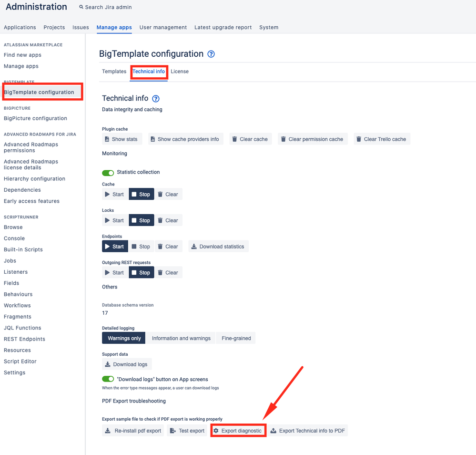Open Applications top menu
The image size is (476, 455).
pyautogui.click(x=20, y=27)
